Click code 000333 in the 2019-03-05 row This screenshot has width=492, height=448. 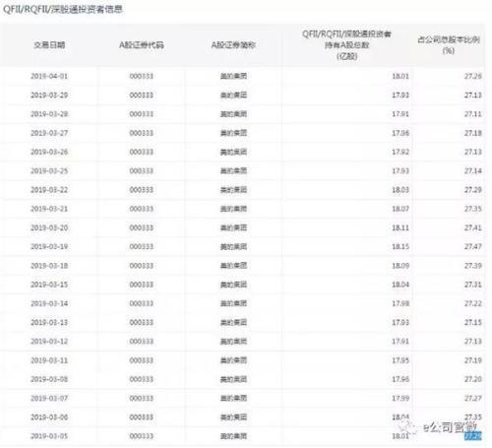[142, 436]
